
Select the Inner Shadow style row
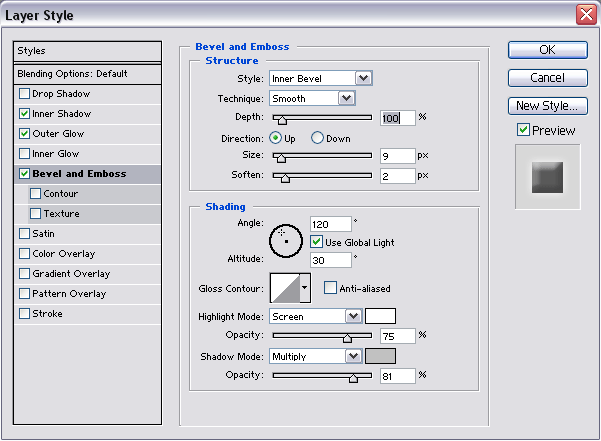pos(87,114)
